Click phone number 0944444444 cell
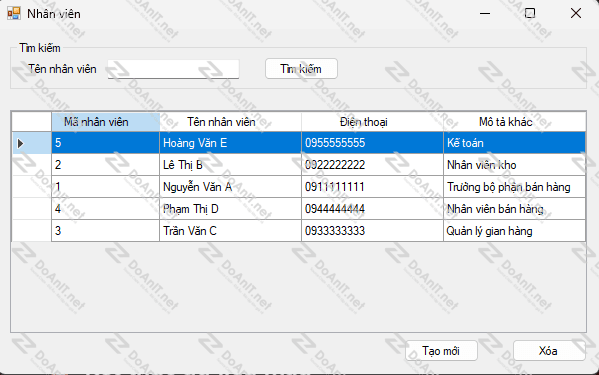The width and height of the screenshot is (599, 375). (x=372, y=209)
